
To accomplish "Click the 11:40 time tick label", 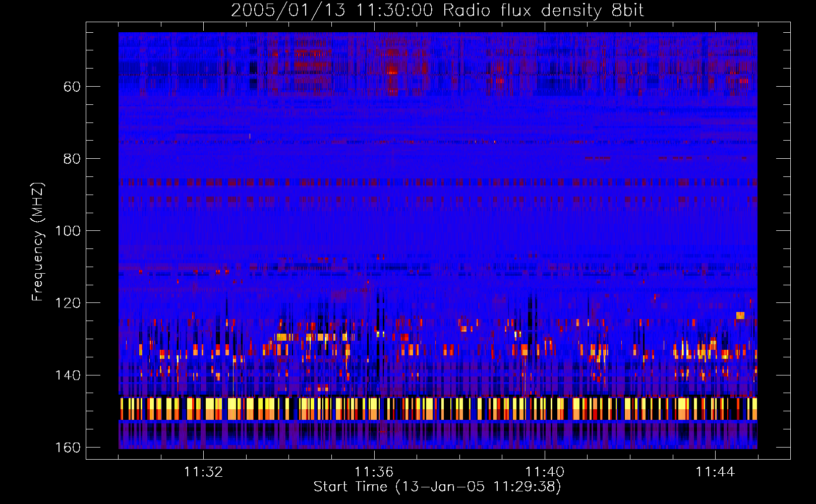I will tap(545, 472).
